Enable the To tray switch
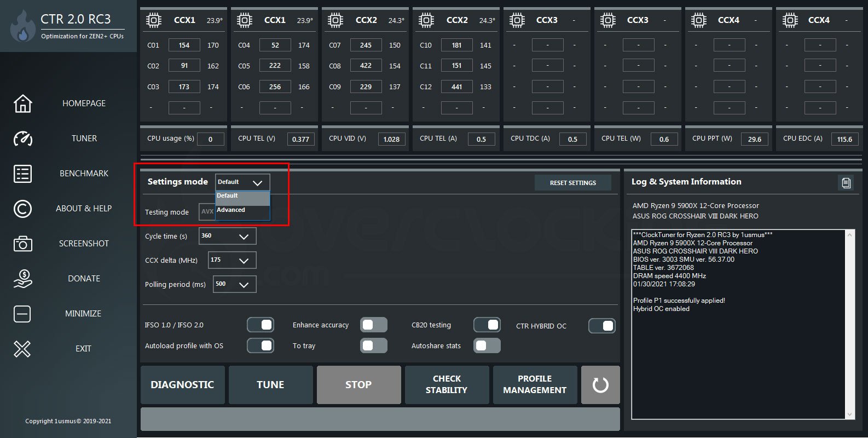 coord(374,345)
